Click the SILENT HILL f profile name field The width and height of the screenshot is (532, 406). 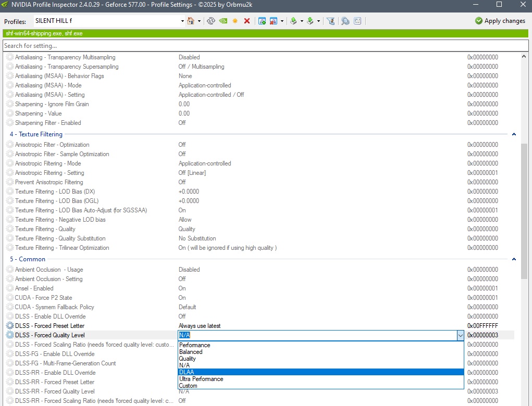coord(107,21)
